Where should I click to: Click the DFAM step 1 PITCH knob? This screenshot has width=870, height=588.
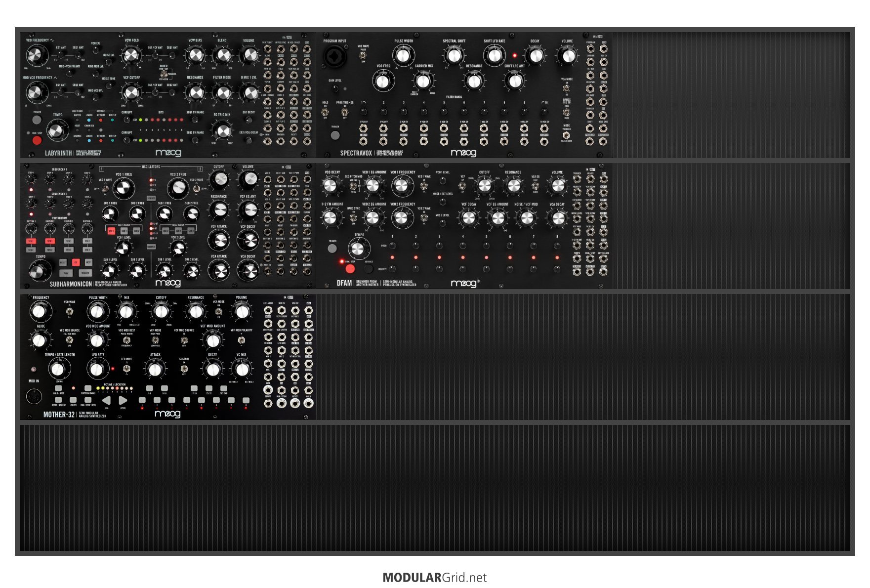(392, 246)
